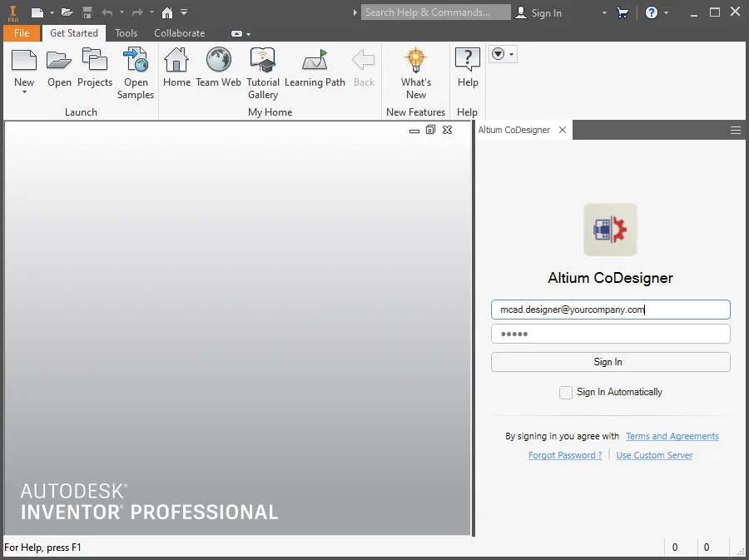
Task: Click the Help ribbon button
Action: [x=468, y=67]
